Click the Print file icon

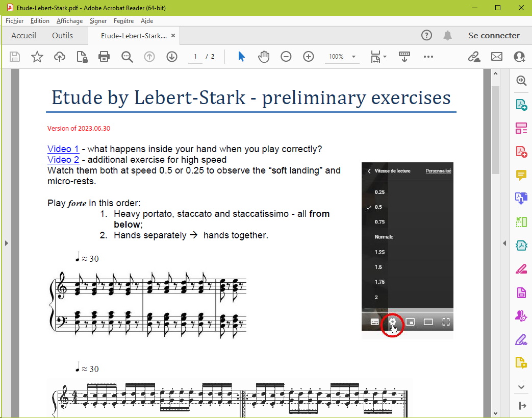tap(105, 57)
